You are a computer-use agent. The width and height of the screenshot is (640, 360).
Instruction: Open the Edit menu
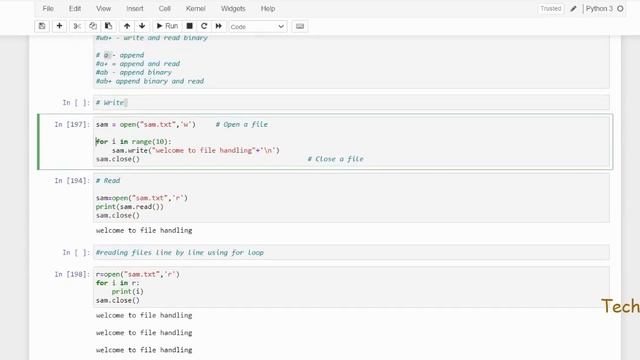pyautogui.click(x=75, y=9)
